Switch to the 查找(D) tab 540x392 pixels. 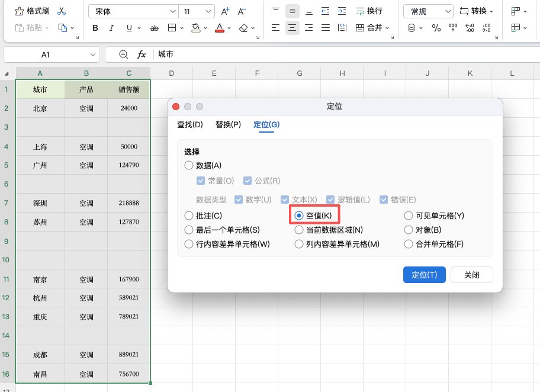click(190, 124)
